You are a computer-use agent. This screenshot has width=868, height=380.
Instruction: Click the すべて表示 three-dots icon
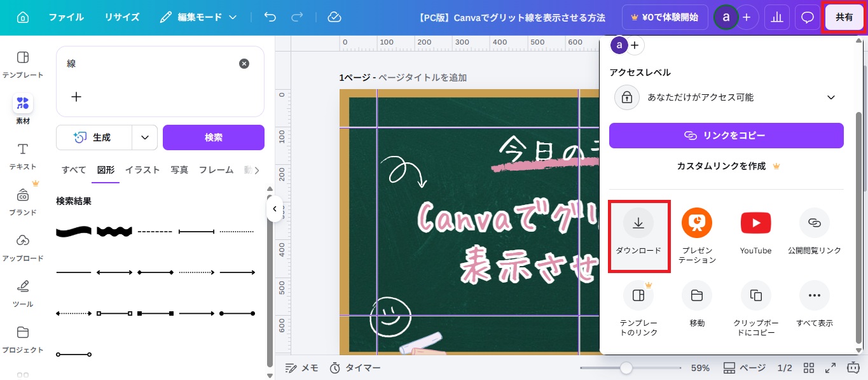point(814,295)
